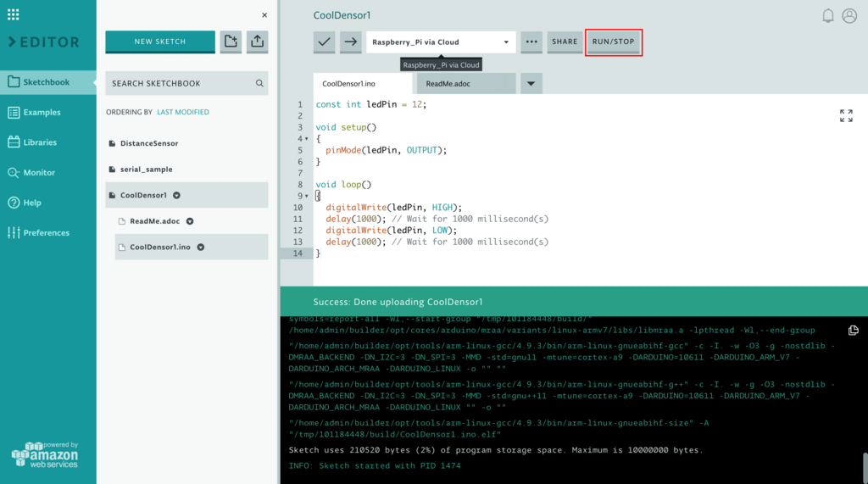868x484 pixels.
Task: Click the Search Sketchbook field
Action: 186,83
